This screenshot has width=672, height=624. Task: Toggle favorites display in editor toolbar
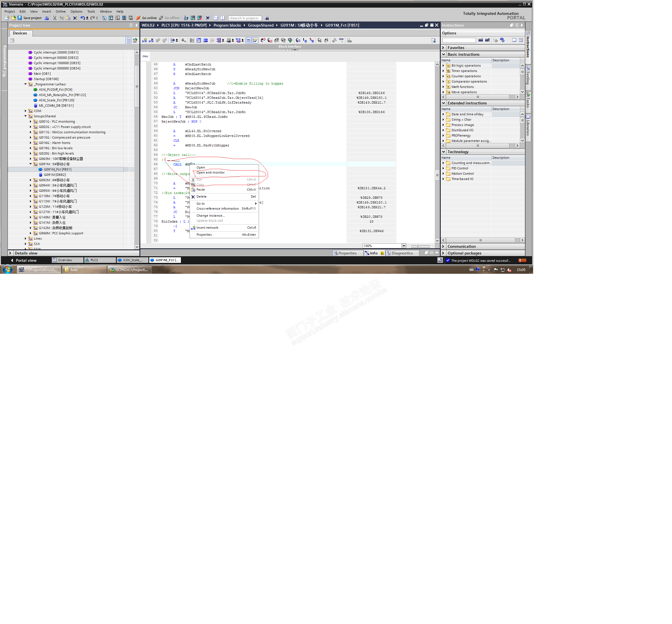[x=255, y=40]
